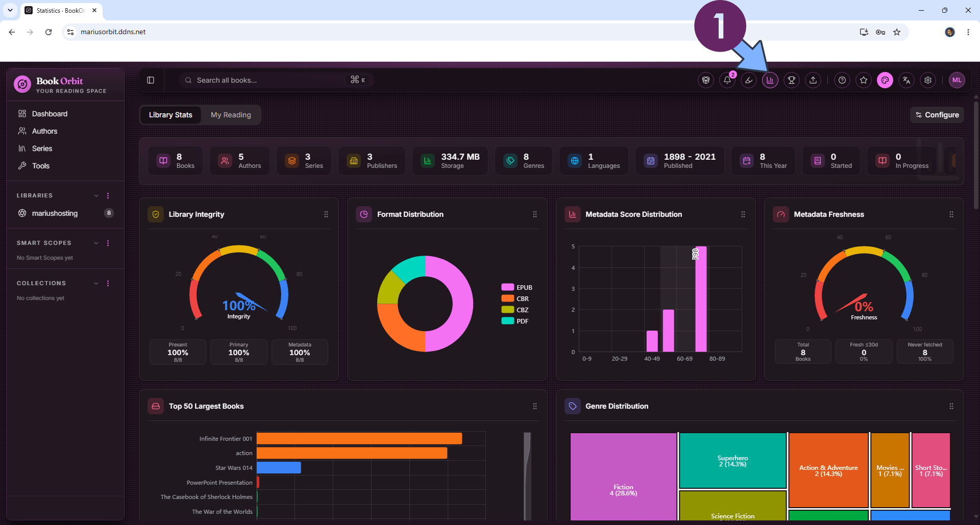Open the trophy achievements icon
Viewport: 980px width, 525px height.
(x=792, y=80)
